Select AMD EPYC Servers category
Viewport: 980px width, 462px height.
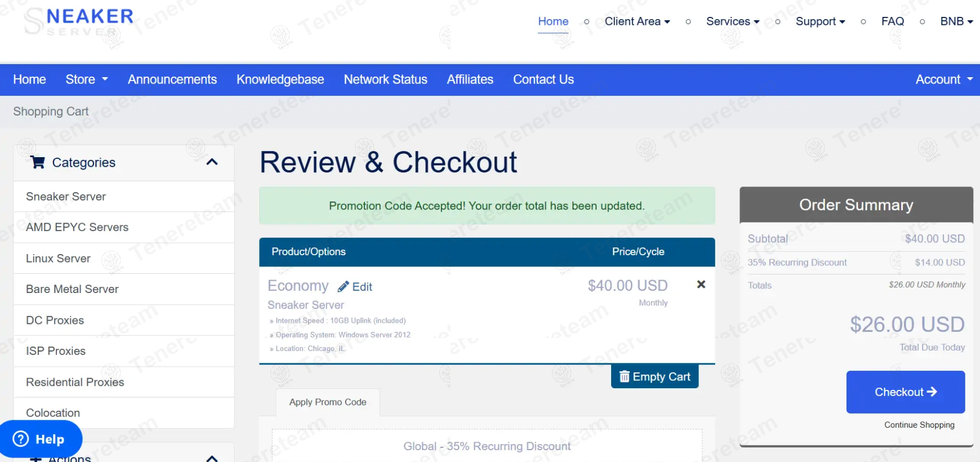[124, 228]
